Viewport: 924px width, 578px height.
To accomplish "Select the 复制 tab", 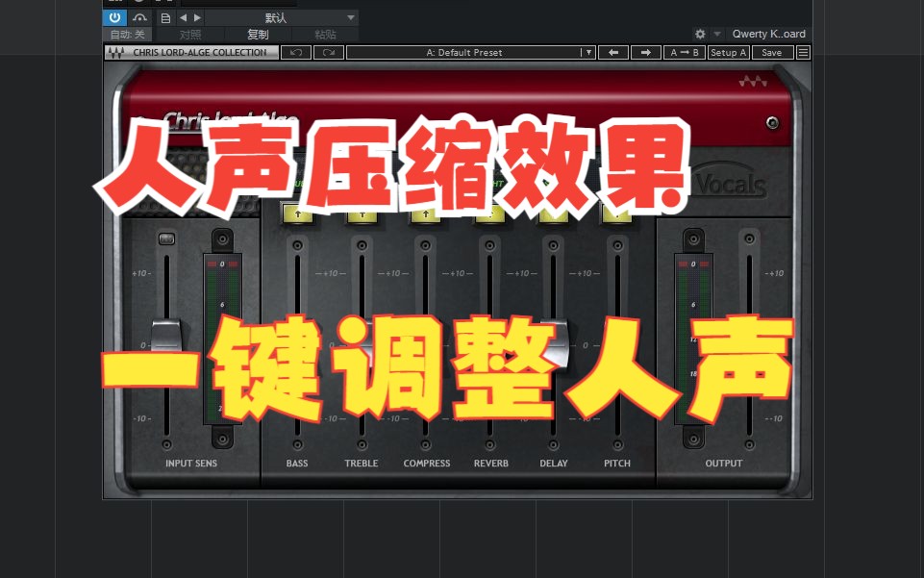I will (x=258, y=34).
